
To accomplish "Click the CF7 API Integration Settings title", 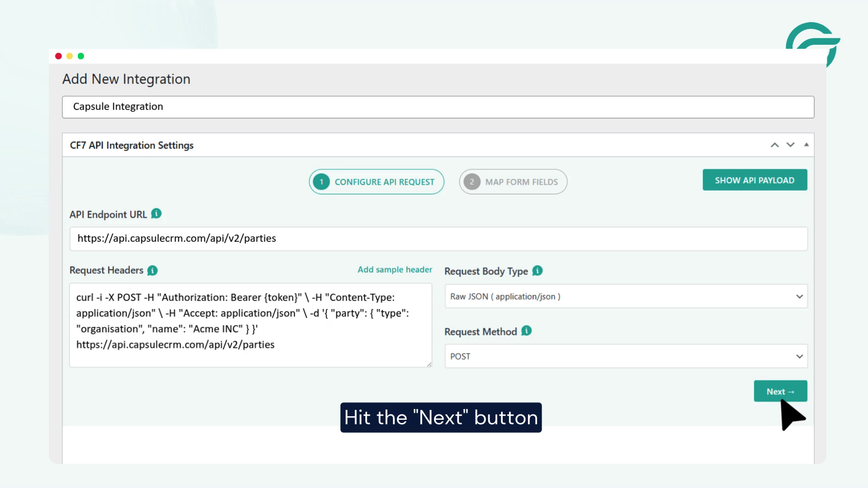I will pyautogui.click(x=132, y=145).
